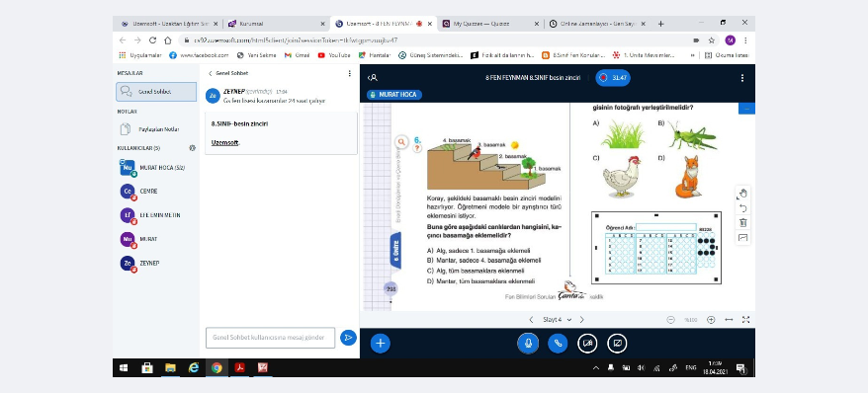
Task: Go back in the browser
Action: click(x=123, y=40)
